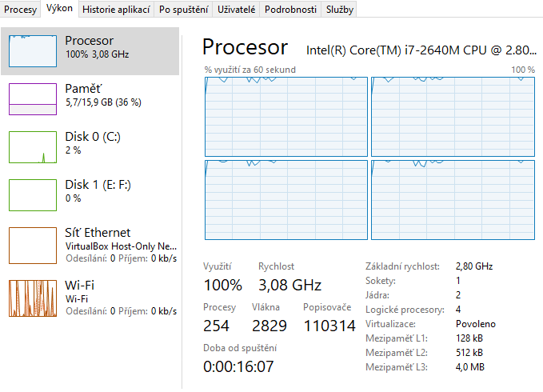Click the Procesor mini graph thumbnail
The image size is (543, 392).
tap(33, 51)
